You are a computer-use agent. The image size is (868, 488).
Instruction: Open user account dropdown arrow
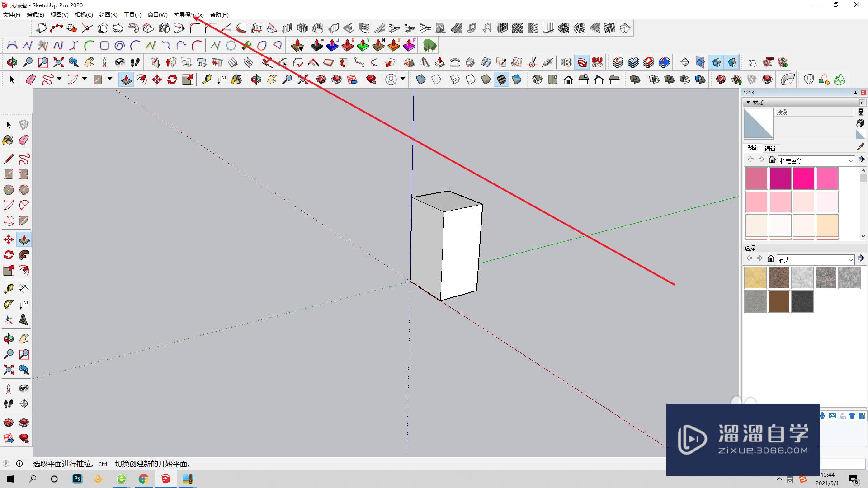(402, 80)
